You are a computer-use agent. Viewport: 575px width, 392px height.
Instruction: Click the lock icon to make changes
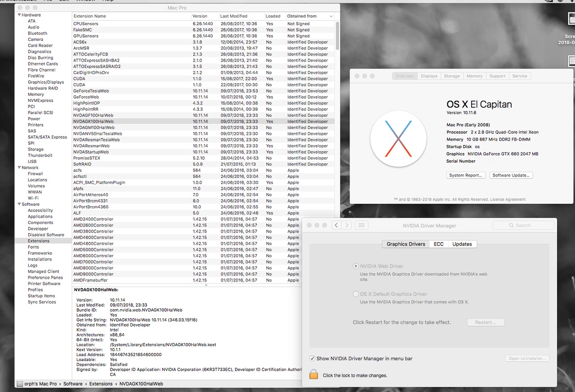(x=314, y=374)
